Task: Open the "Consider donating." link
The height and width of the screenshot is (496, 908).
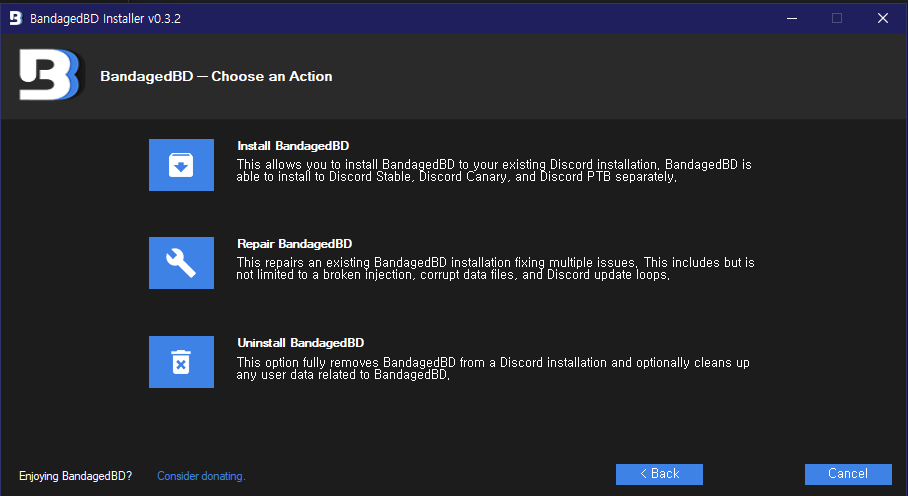Action: (x=201, y=476)
